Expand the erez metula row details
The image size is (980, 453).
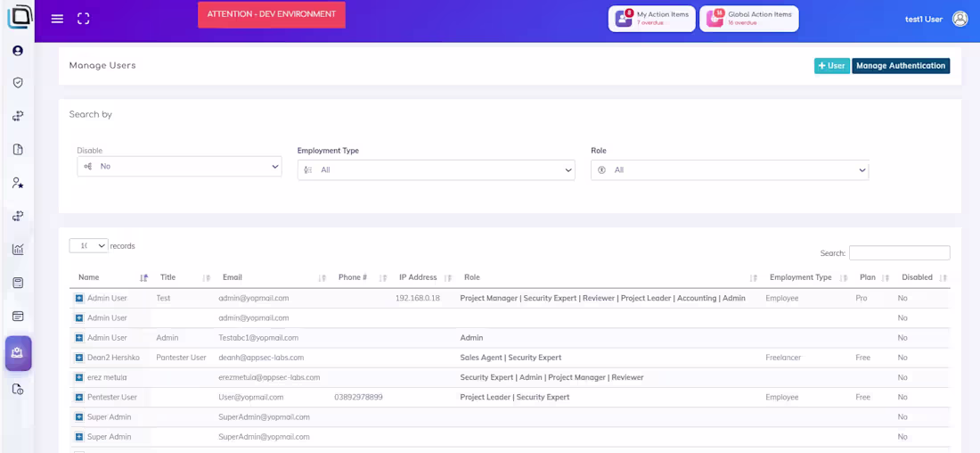tap(79, 377)
